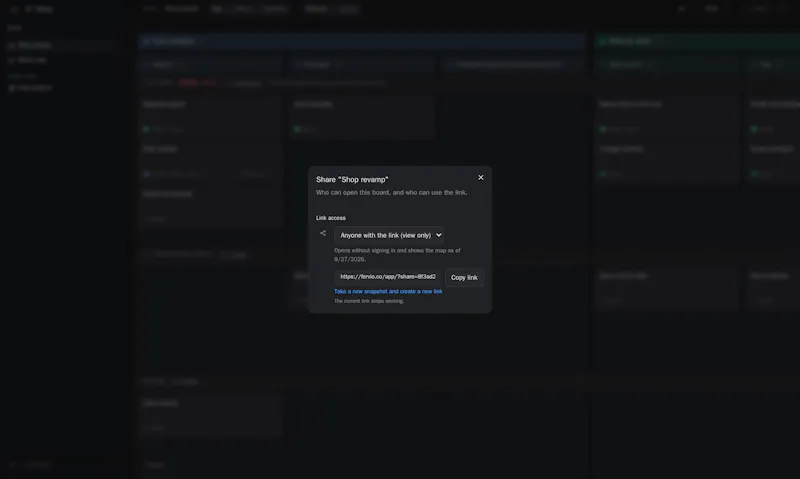Click the "Link access" label
The width and height of the screenshot is (800, 479).
coord(331,218)
